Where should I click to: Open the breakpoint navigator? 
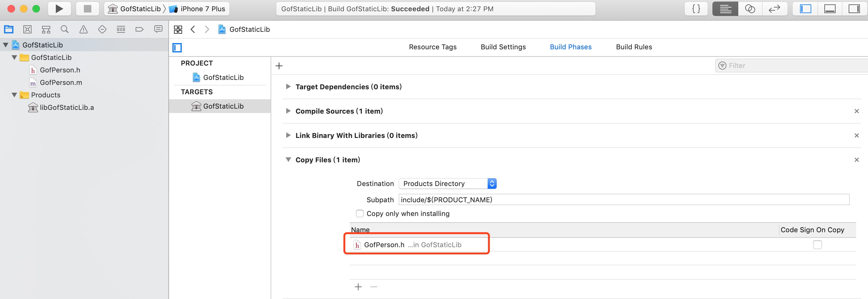(139, 29)
